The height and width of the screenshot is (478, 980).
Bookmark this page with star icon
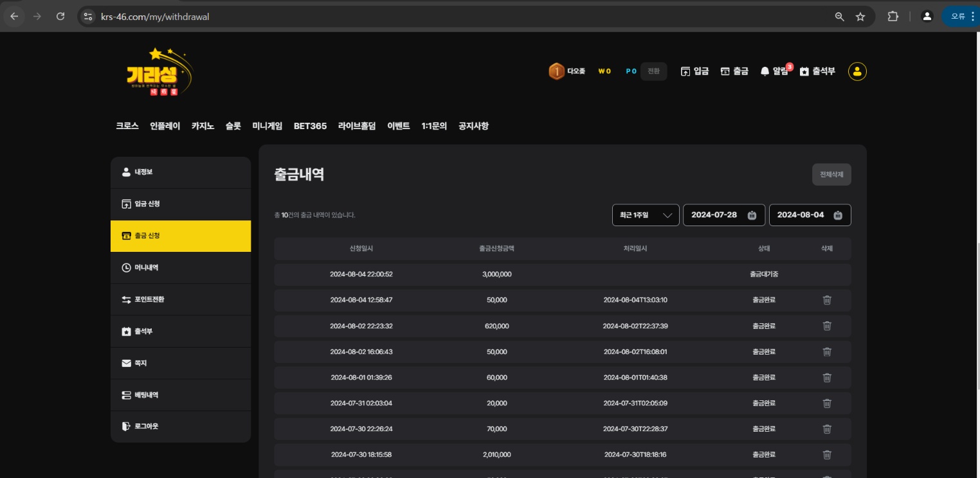(x=860, y=17)
